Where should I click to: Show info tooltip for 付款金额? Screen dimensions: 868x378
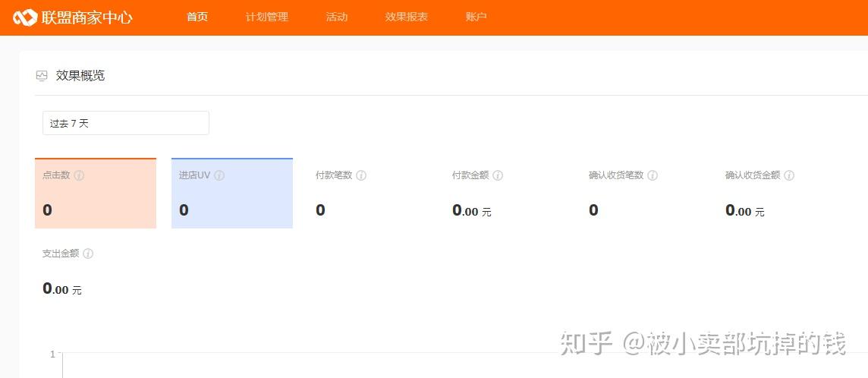(x=498, y=175)
